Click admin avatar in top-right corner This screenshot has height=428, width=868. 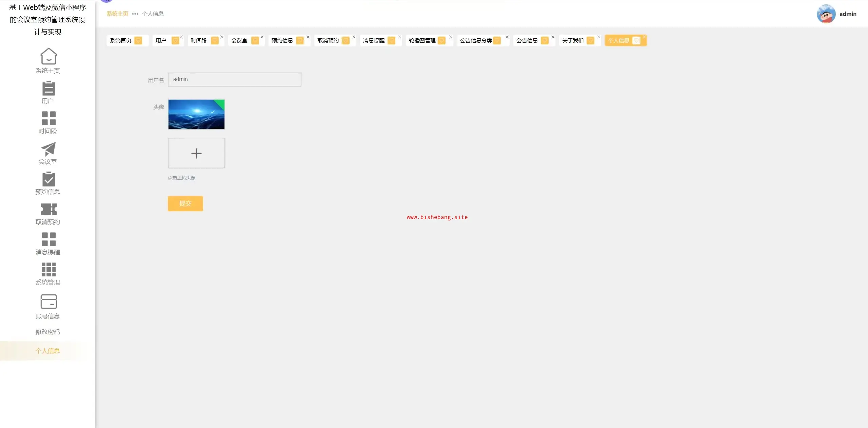(x=826, y=14)
